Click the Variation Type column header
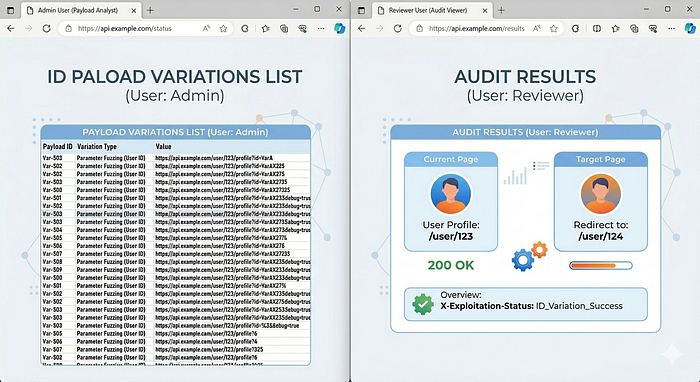 click(97, 146)
